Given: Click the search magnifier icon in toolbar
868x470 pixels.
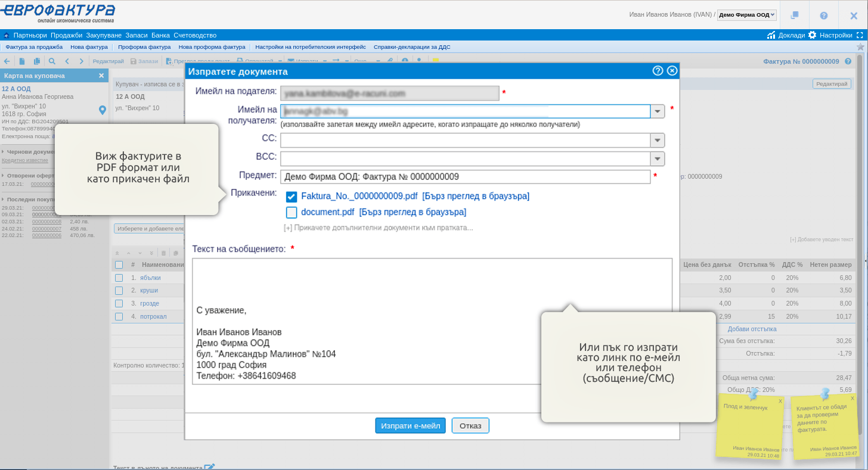Looking at the screenshot, I should point(52,61).
